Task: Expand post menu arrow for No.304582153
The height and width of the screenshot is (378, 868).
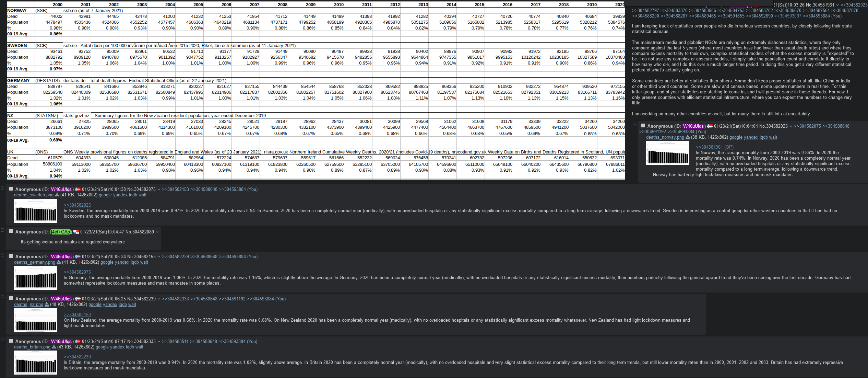Action: tap(159, 257)
